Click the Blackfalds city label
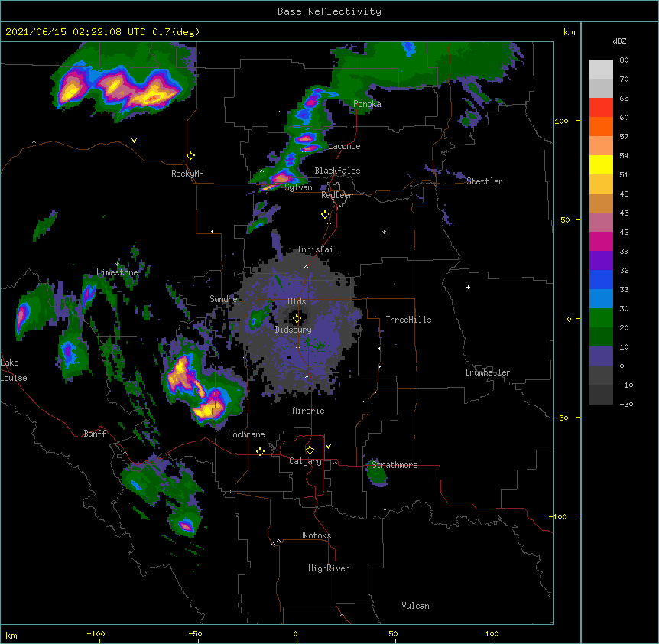The image size is (659, 644). coord(337,171)
